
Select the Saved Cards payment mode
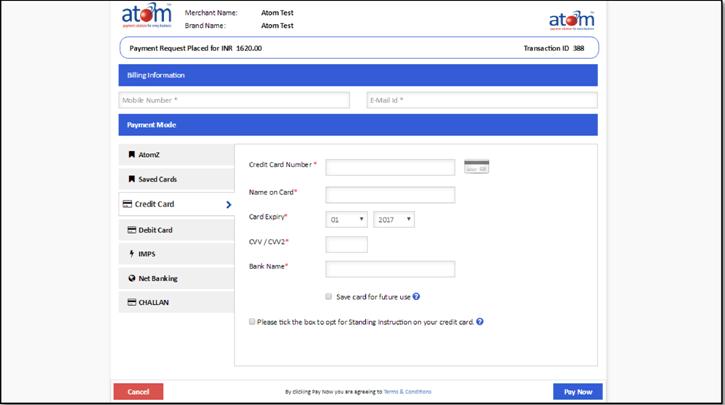177,179
